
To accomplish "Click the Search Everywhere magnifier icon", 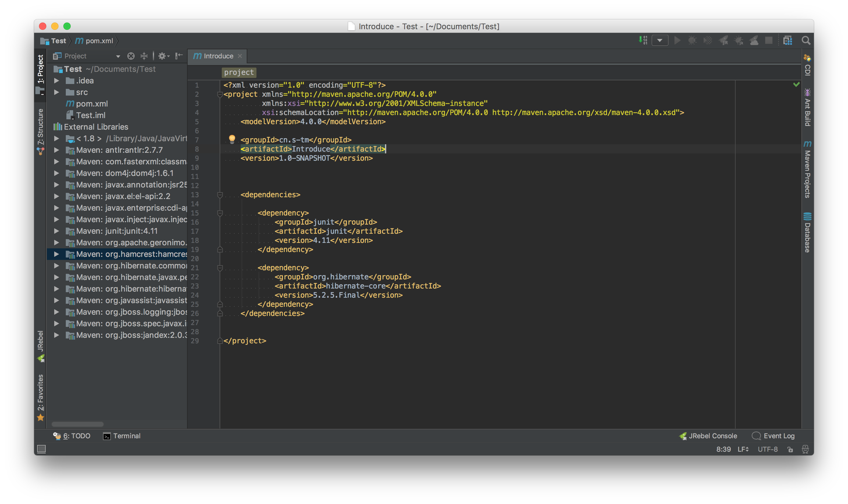I will tap(806, 40).
